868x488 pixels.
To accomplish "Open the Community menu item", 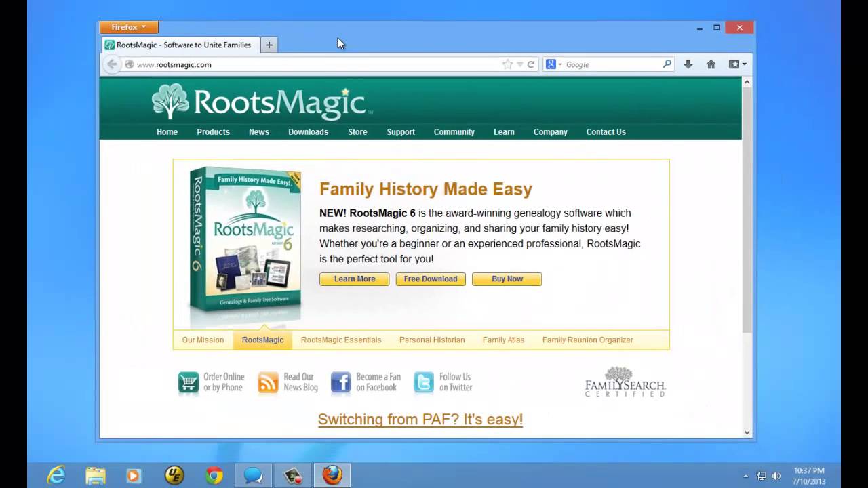I will pos(454,132).
